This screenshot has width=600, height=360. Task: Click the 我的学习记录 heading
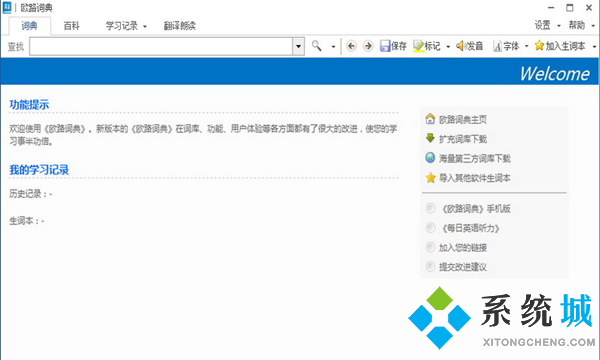coord(39,169)
